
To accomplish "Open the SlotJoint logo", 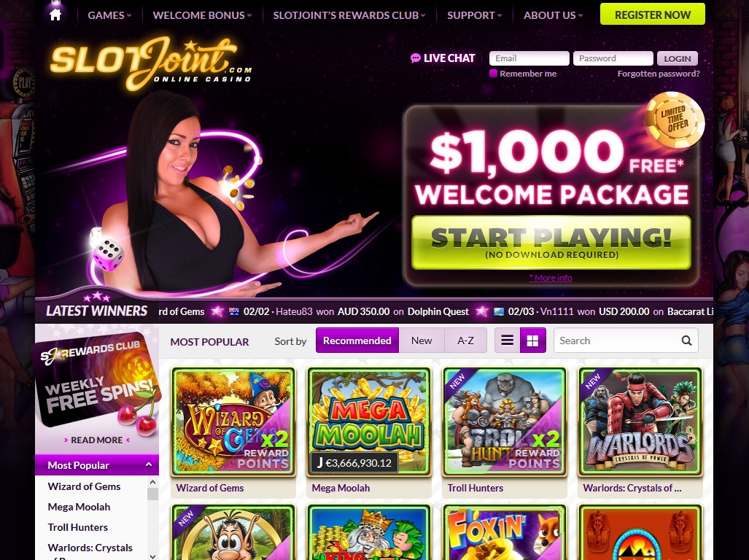I will [150, 63].
